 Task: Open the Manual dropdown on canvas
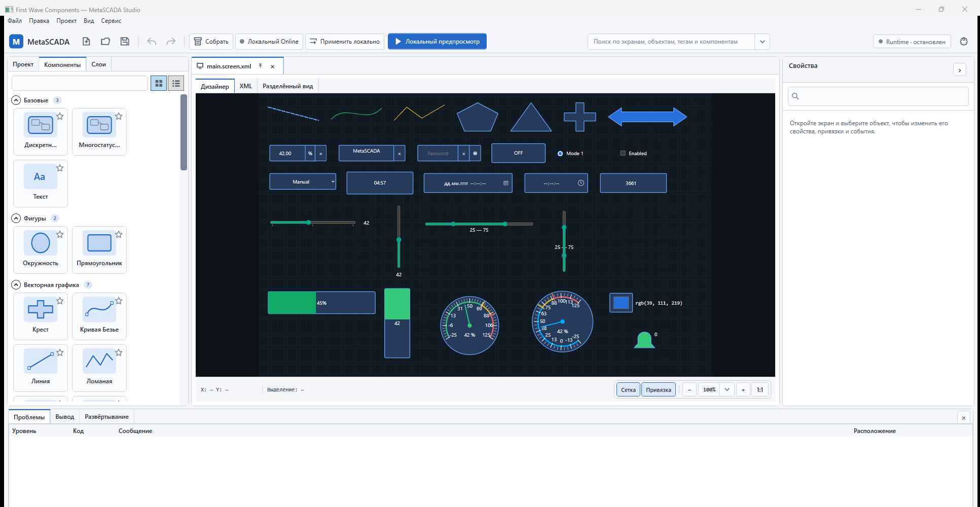click(x=303, y=182)
